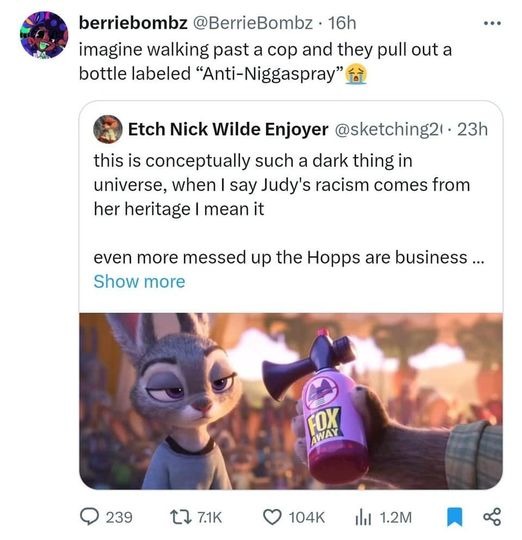Toggle the blue bookmark icon
Image resolution: width=522 pixels, height=540 pixels.
tap(455, 517)
